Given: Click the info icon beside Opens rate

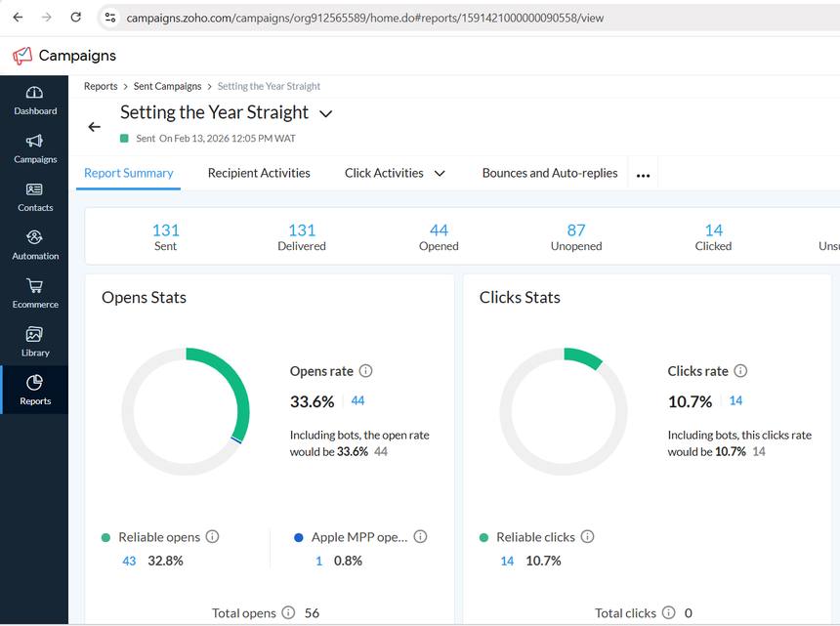Looking at the screenshot, I should tap(366, 371).
